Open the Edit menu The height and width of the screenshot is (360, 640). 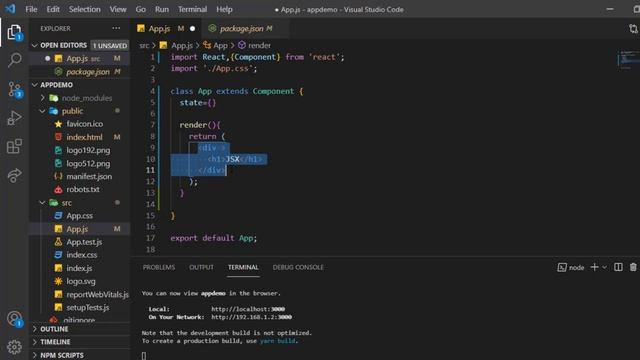point(53,9)
